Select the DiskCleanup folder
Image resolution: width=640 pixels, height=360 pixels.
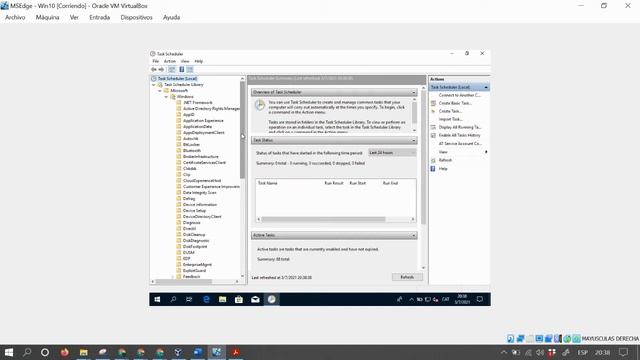tap(194, 235)
